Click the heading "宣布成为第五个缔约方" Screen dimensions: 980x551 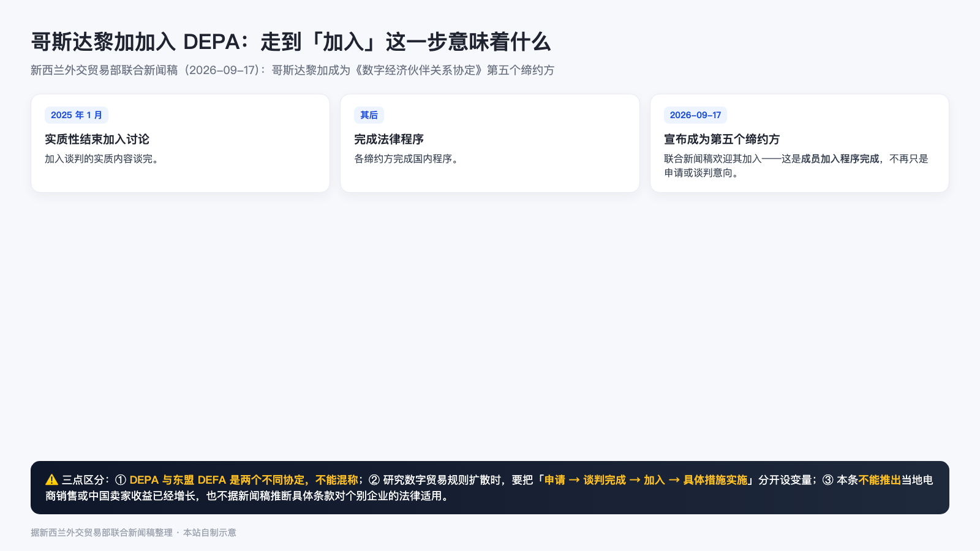tap(722, 140)
